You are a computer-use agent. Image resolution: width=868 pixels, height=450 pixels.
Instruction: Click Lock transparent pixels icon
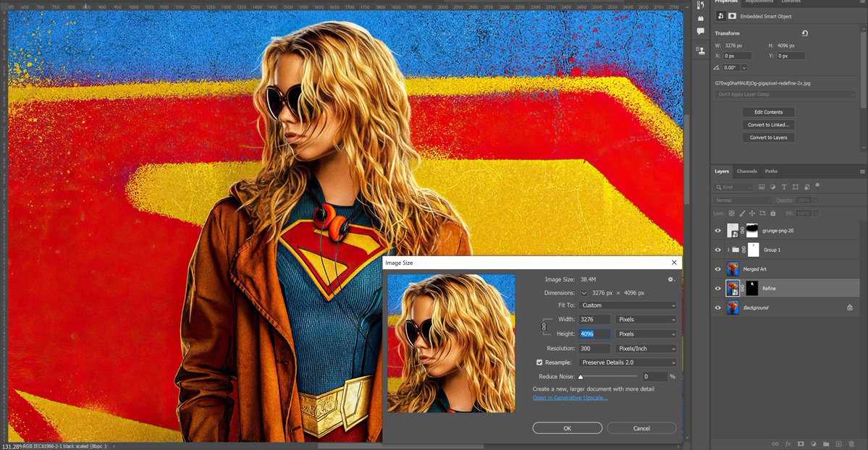tap(731, 213)
